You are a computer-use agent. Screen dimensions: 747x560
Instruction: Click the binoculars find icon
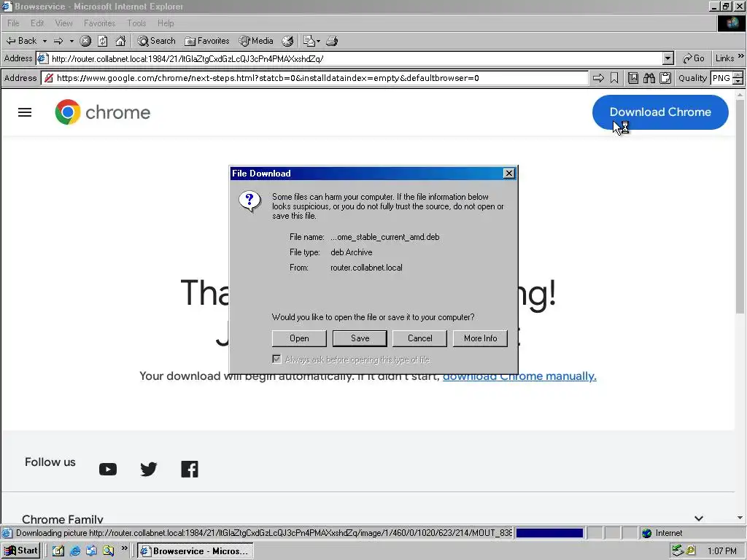coord(649,78)
